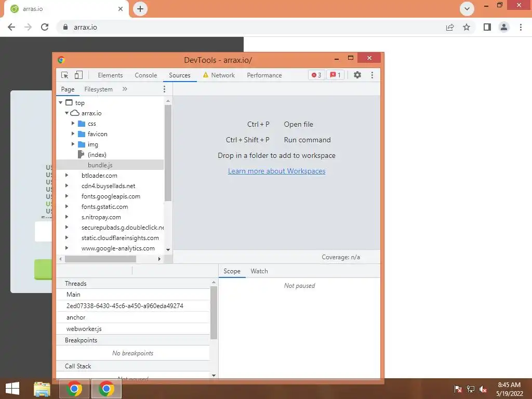Viewport: 532px width, 399px height.
Task: Expand the img folder
Action: click(x=73, y=144)
